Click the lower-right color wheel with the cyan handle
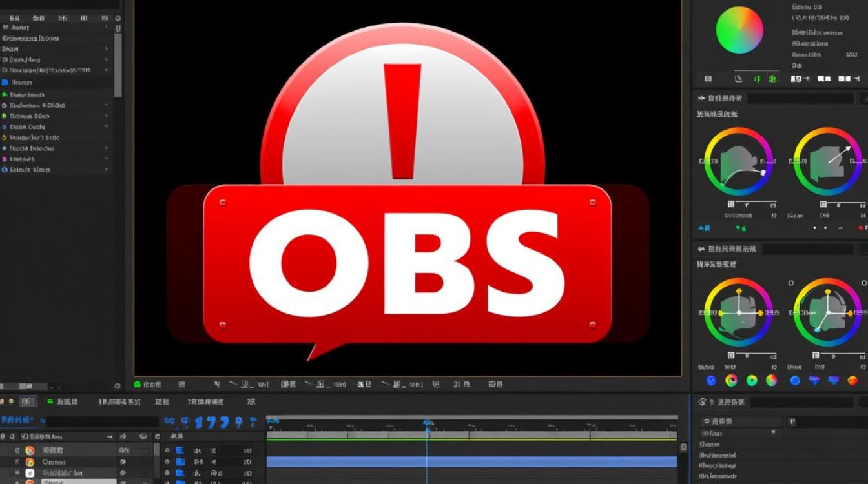The width and height of the screenshot is (868, 484). pyautogui.click(x=828, y=312)
